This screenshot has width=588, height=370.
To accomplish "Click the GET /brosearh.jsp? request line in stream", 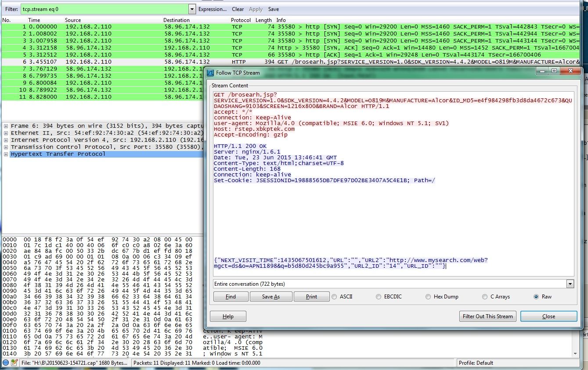I will [245, 95].
